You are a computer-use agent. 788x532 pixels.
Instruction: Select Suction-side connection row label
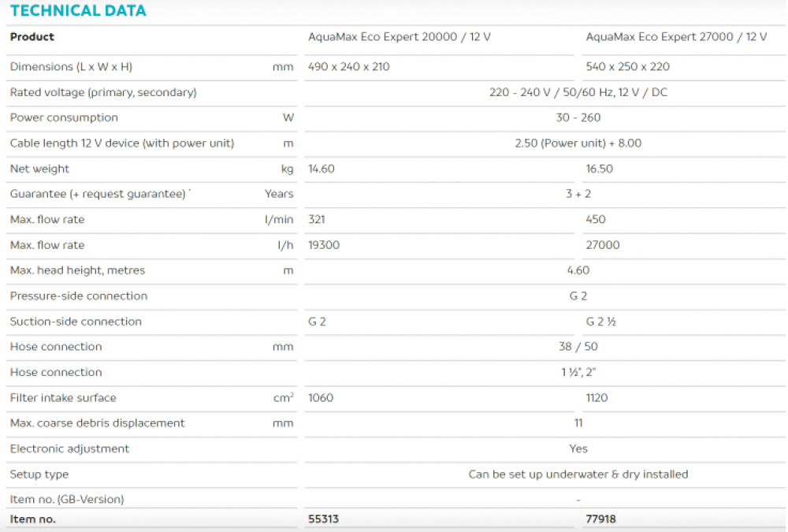tap(76, 322)
